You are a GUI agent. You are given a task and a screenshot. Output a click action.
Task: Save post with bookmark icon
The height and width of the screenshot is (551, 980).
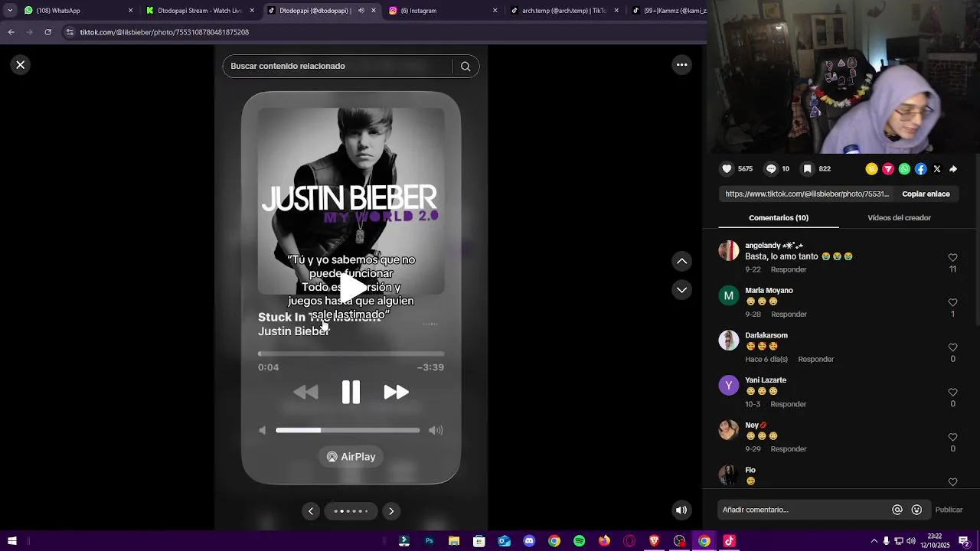(807, 169)
